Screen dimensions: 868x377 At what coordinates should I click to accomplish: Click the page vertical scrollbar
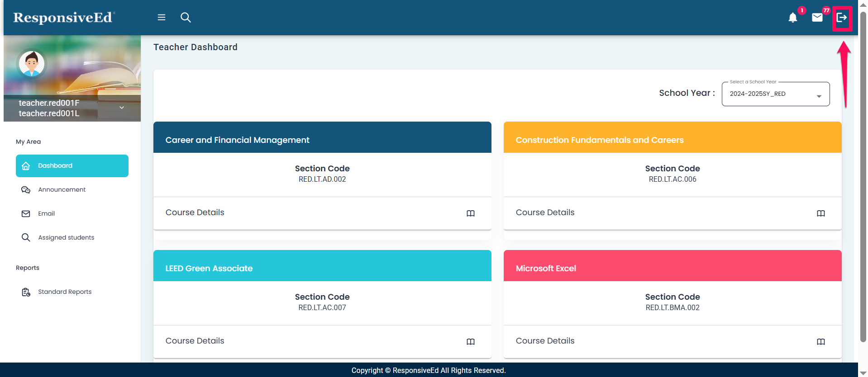pos(863,181)
